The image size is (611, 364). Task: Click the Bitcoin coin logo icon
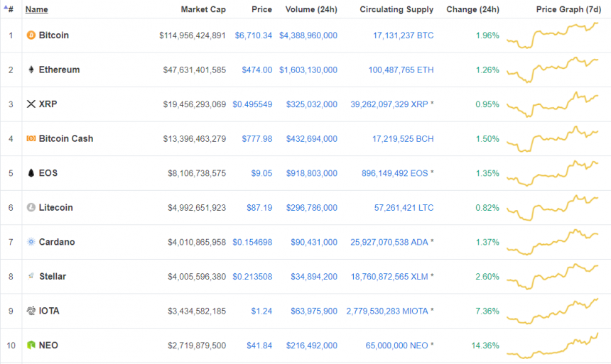(31, 35)
